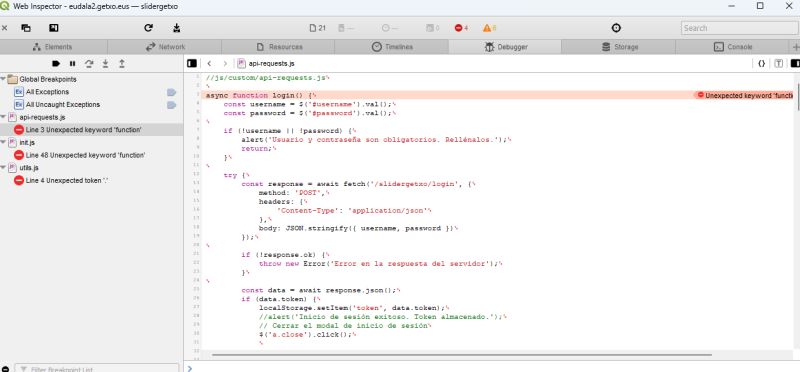Viewport: 800px width, 372px height.
Task: Toggle the All Exceptions breakpoint marker
Action: click(171, 92)
